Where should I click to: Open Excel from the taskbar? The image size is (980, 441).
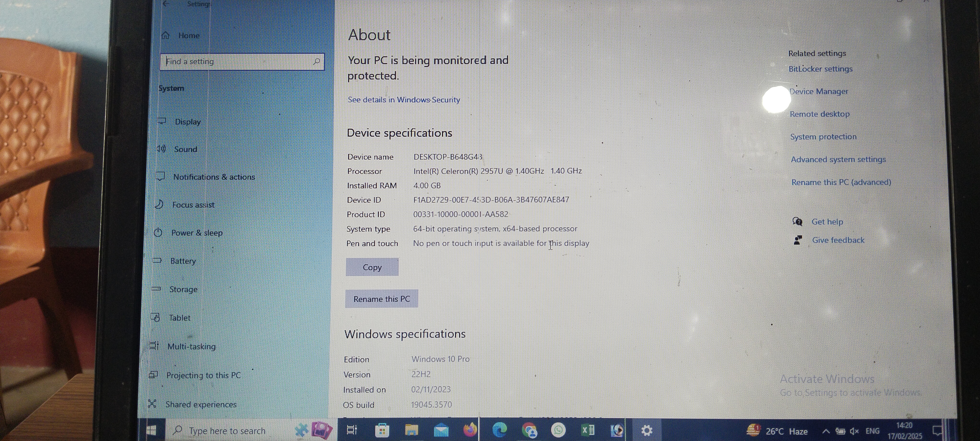click(588, 430)
